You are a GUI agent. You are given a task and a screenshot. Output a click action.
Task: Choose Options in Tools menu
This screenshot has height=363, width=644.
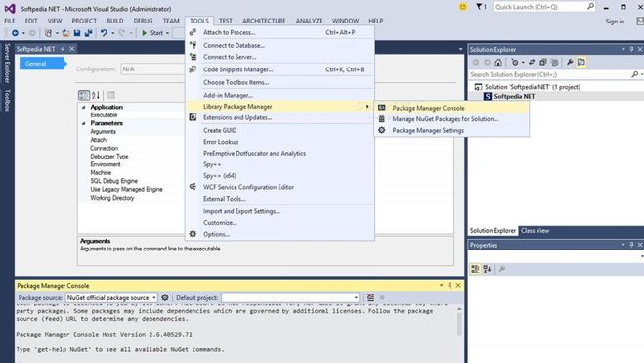280,234
